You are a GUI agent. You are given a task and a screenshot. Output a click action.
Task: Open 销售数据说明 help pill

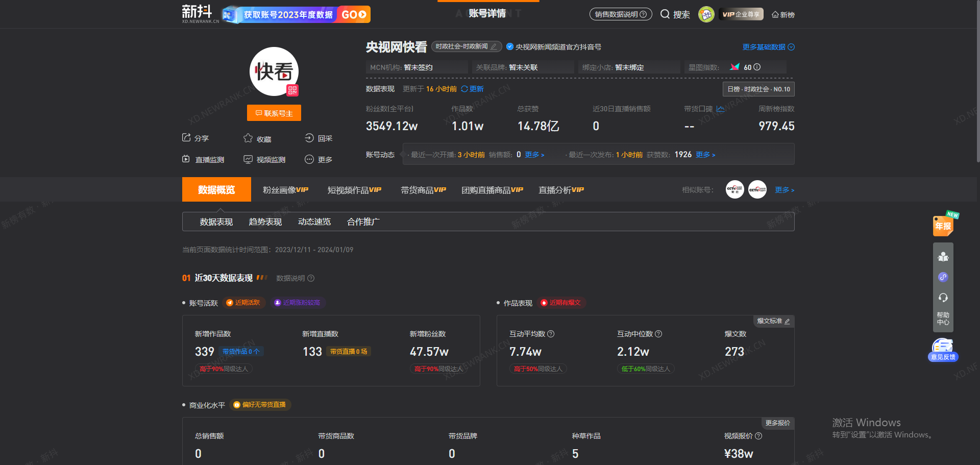(x=621, y=14)
